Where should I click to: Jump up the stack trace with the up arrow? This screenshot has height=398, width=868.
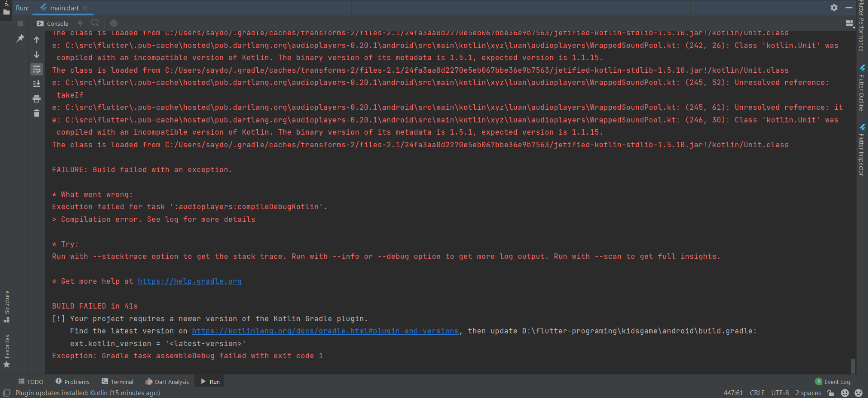pyautogui.click(x=37, y=40)
